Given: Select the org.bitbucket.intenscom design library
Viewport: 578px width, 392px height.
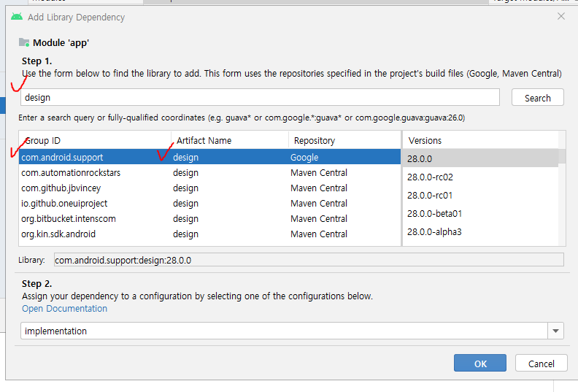Looking at the screenshot, I should [209, 219].
